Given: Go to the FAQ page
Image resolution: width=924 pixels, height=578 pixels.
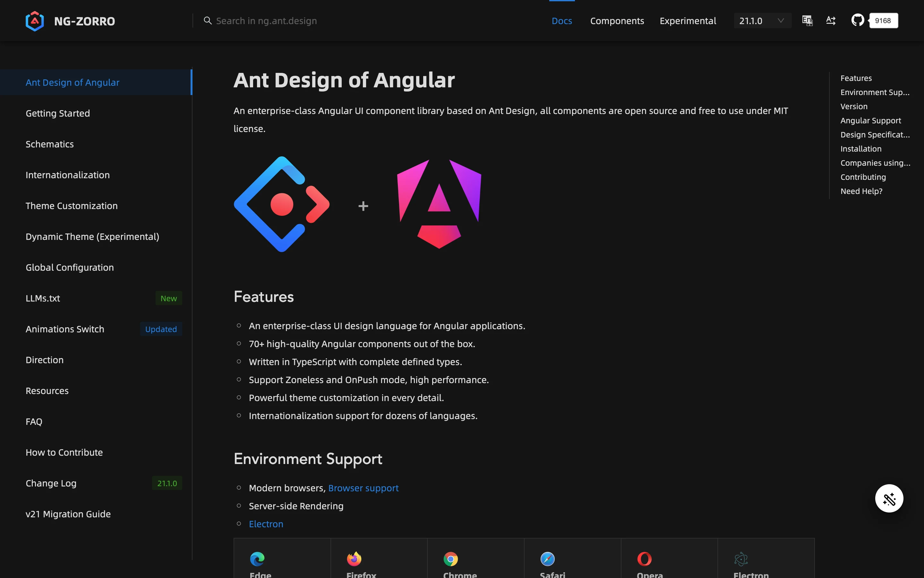Looking at the screenshot, I should point(96,422).
